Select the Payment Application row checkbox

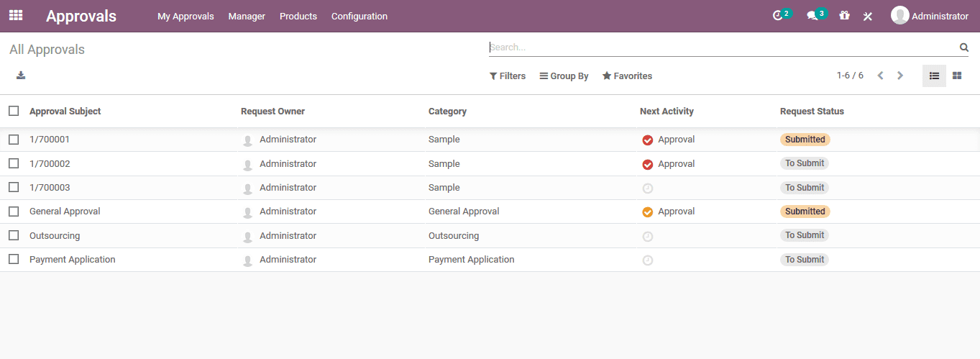(14, 259)
